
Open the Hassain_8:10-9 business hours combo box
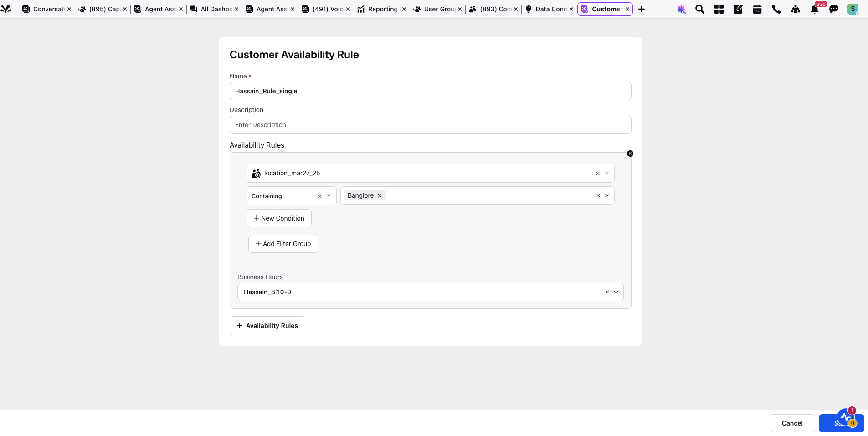430,292
